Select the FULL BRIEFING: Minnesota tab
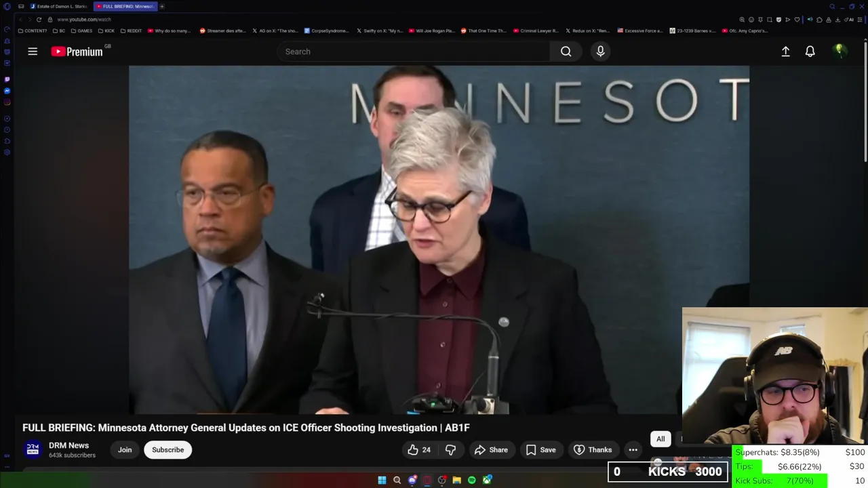868x488 pixels. coord(125,6)
